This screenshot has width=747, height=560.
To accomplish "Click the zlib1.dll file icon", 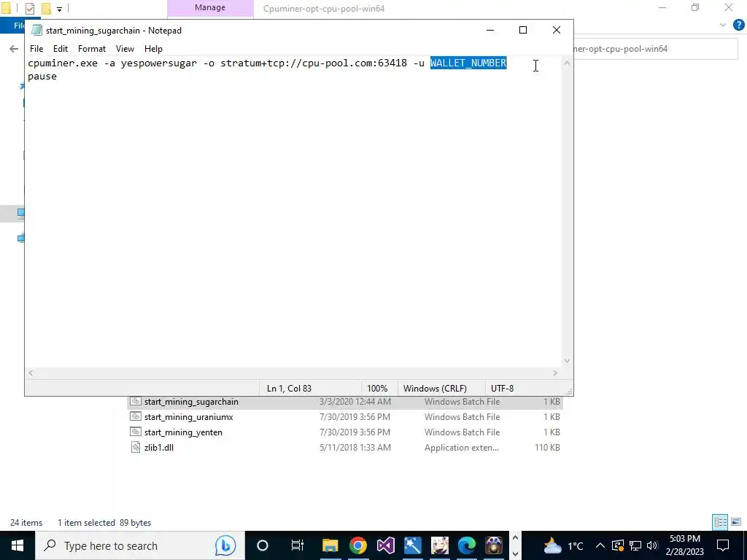I will 136,447.
